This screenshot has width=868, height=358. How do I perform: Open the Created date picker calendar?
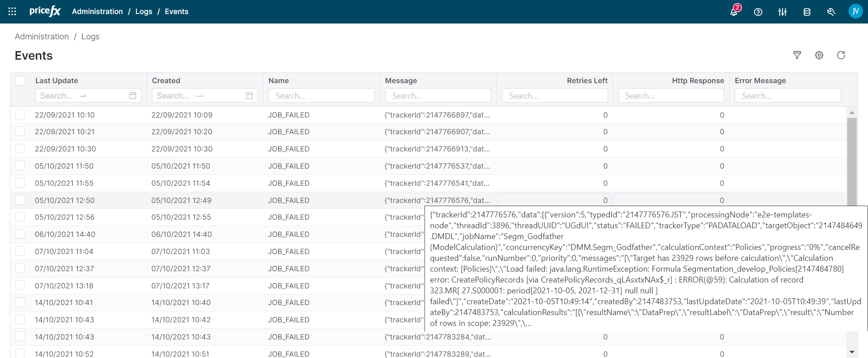(x=249, y=95)
